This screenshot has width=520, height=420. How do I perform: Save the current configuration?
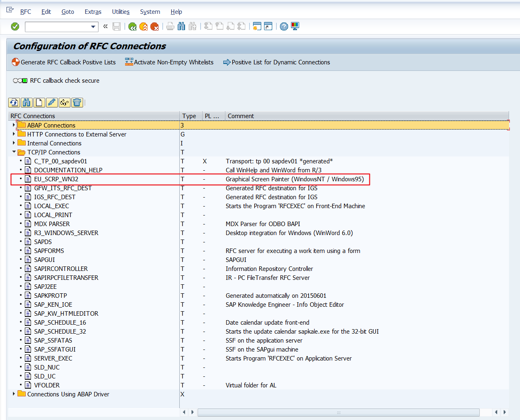(x=117, y=26)
